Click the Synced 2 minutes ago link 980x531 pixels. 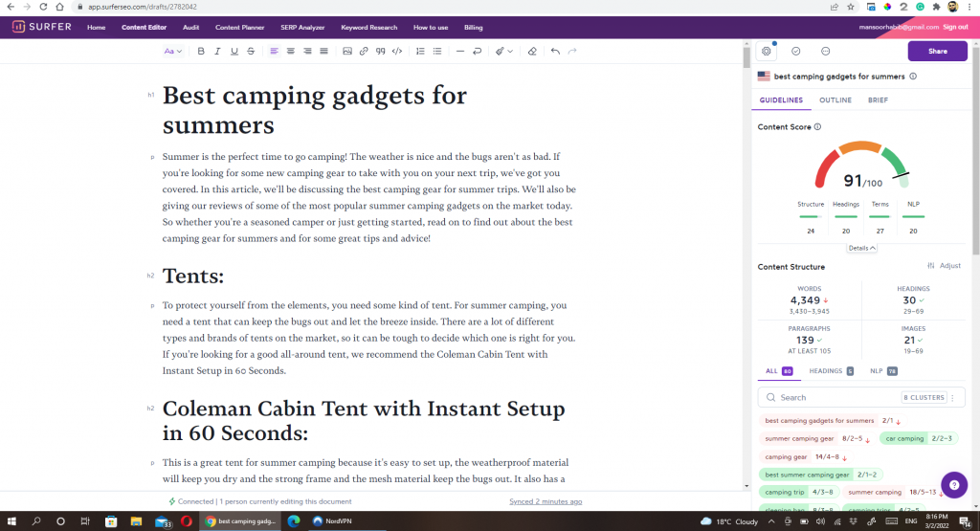click(545, 501)
